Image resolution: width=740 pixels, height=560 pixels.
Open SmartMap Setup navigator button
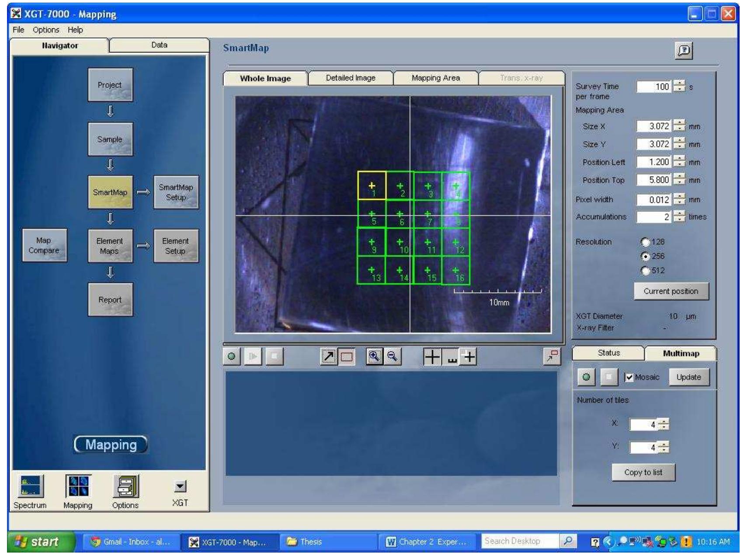176,192
